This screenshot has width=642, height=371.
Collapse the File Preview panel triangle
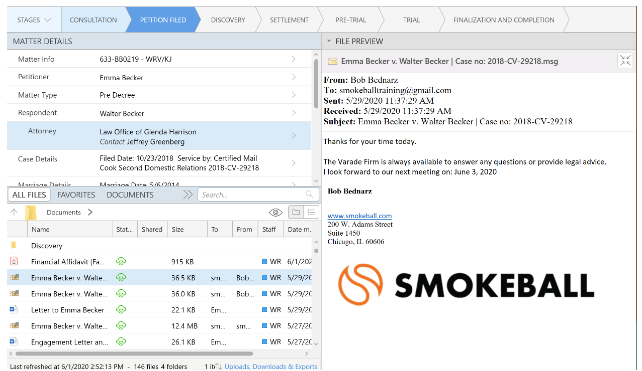point(328,41)
